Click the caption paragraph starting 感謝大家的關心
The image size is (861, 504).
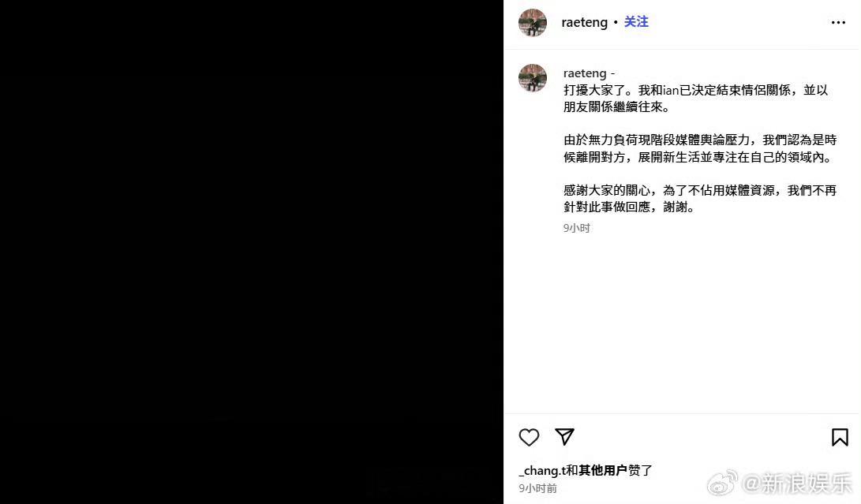click(700, 199)
